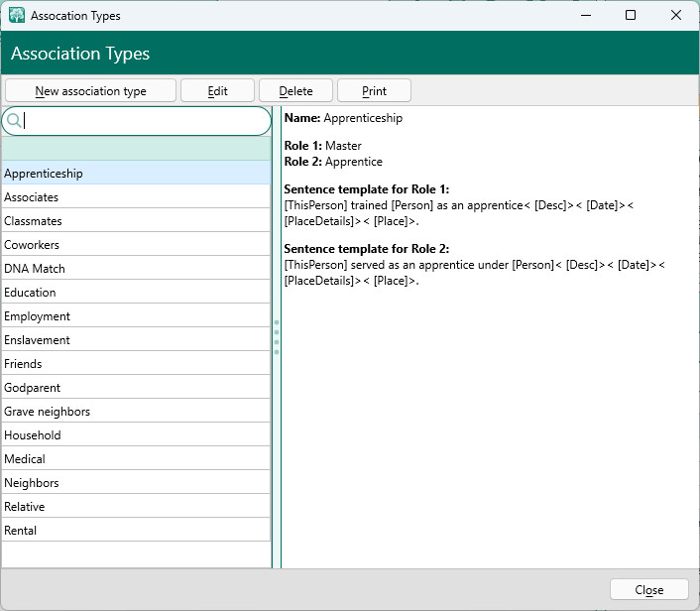Screen dimensions: 700x611
Task: Select Godparent association type
Action: [x=136, y=388]
